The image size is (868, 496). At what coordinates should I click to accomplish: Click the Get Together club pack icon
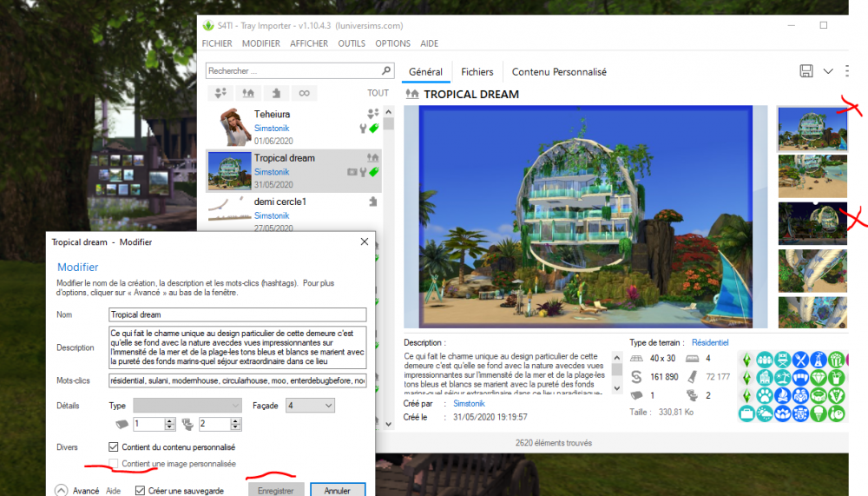tap(765, 360)
